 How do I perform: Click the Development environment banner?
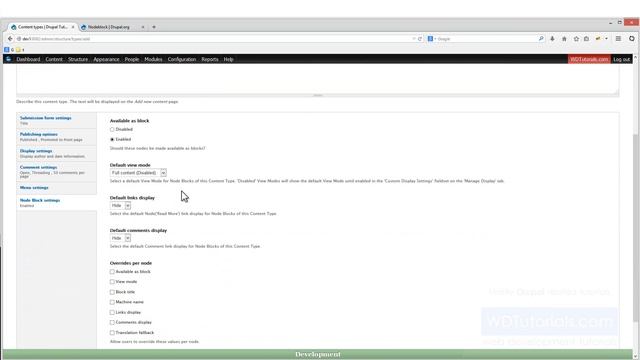point(318,354)
